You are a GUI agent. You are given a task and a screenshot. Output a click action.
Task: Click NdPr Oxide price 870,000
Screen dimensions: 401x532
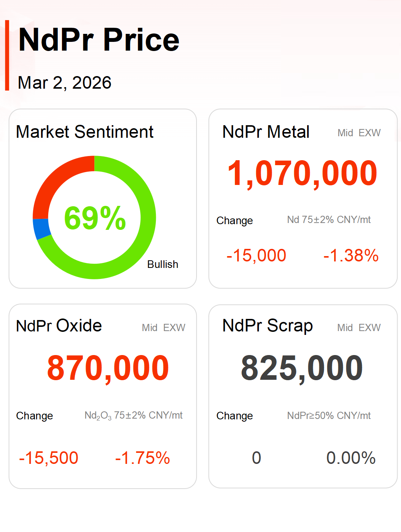[108, 368]
